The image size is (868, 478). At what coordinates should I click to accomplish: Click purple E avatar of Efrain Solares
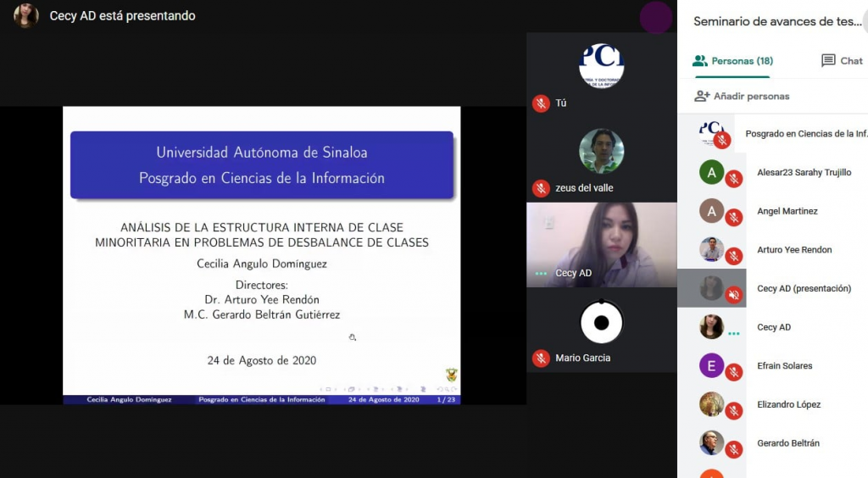pos(711,365)
